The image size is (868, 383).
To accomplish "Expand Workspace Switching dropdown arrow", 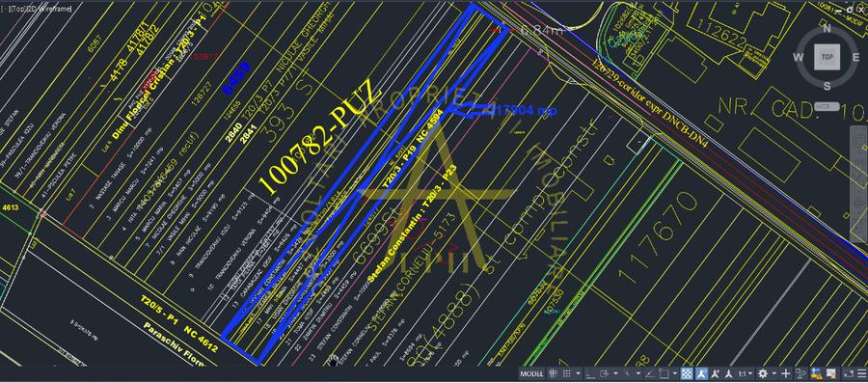I will click(x=774, y=373).
